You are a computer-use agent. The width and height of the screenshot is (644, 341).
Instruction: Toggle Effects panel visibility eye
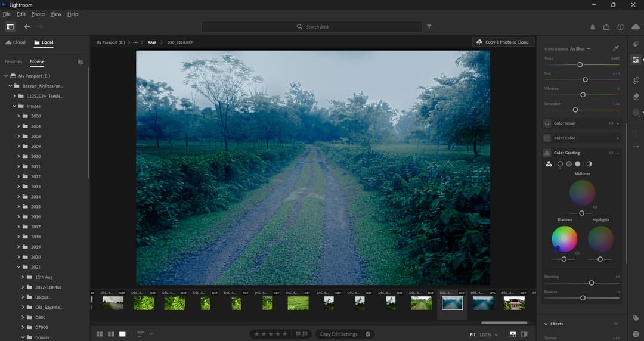pyautogui.click(x=615, y=324)
